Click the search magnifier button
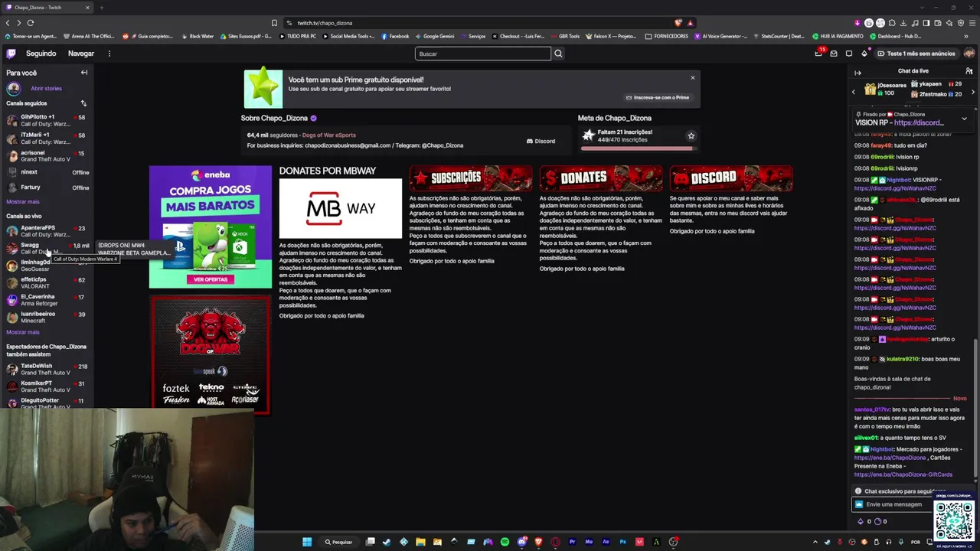The height and width of the screenshot is (551, 980). [558, 54]
